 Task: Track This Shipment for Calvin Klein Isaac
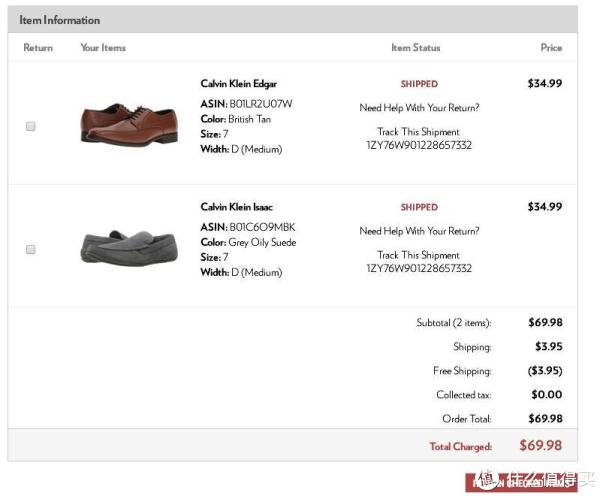click(x=418, y=255)
